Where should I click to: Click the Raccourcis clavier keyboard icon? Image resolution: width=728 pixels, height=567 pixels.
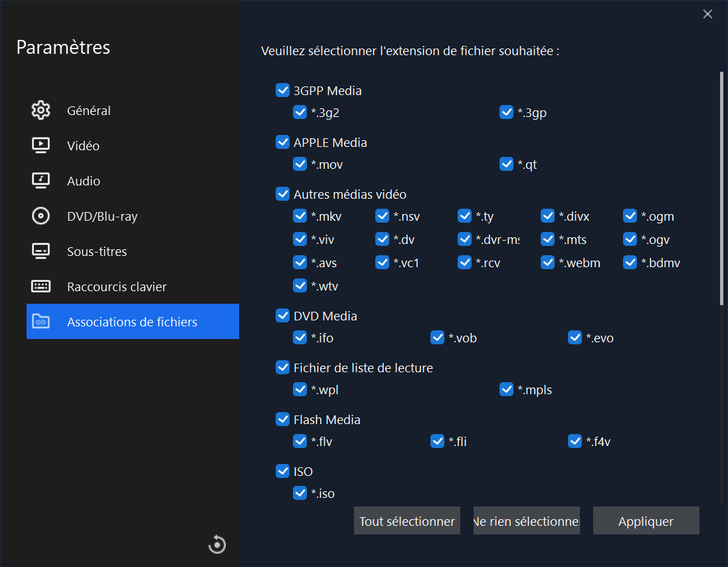tap(41, 286)
